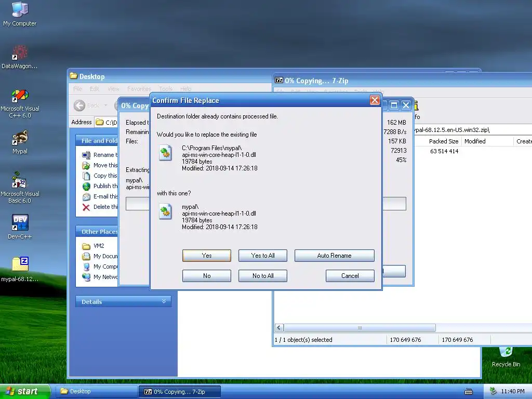Screen dimensions: 532x399
Task: Select DataWagon desktop shortcut
Action: pos(20,57)
